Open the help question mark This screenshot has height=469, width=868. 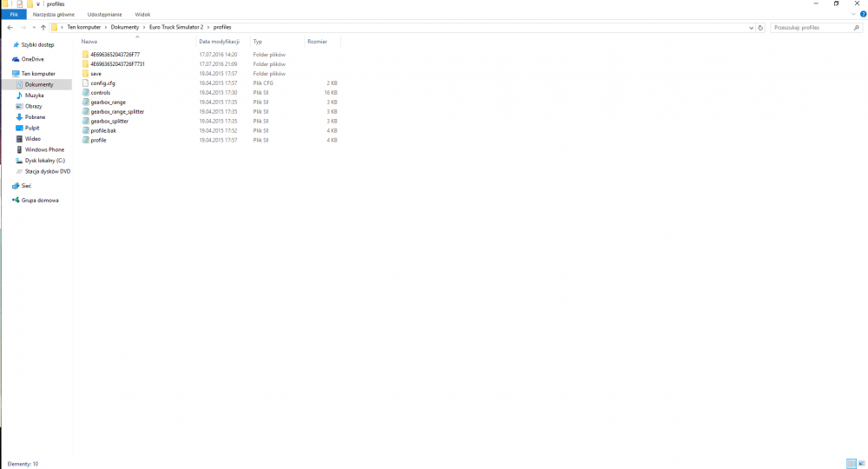pos(863,15)
